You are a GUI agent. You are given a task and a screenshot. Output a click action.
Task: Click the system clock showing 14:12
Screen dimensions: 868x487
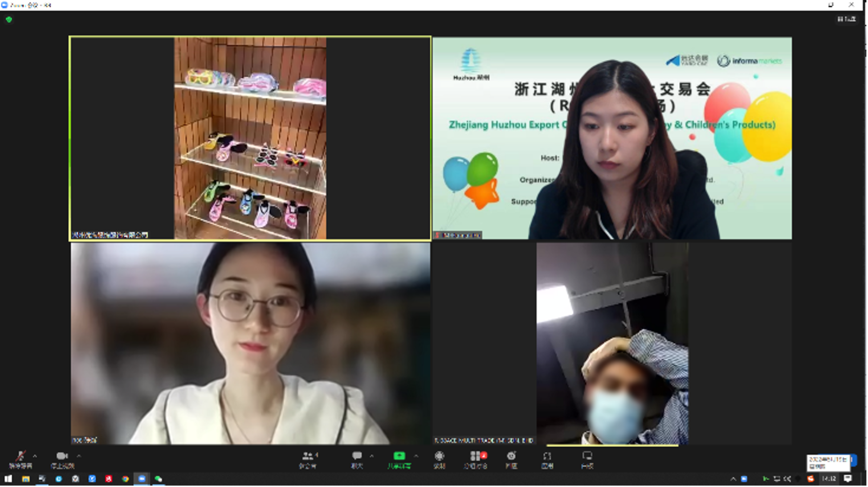pos(829,479)
